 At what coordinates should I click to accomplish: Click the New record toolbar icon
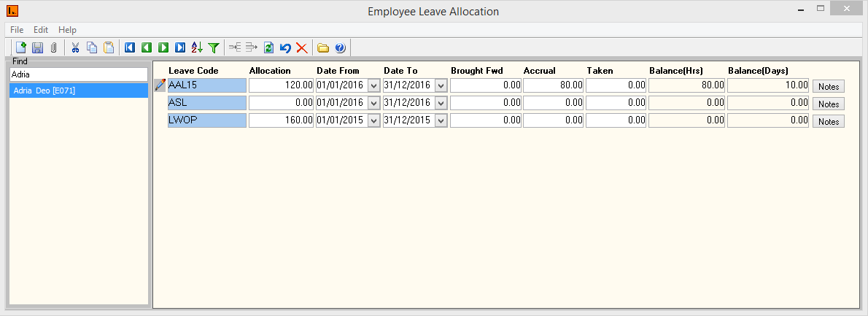tap(20, 47)
